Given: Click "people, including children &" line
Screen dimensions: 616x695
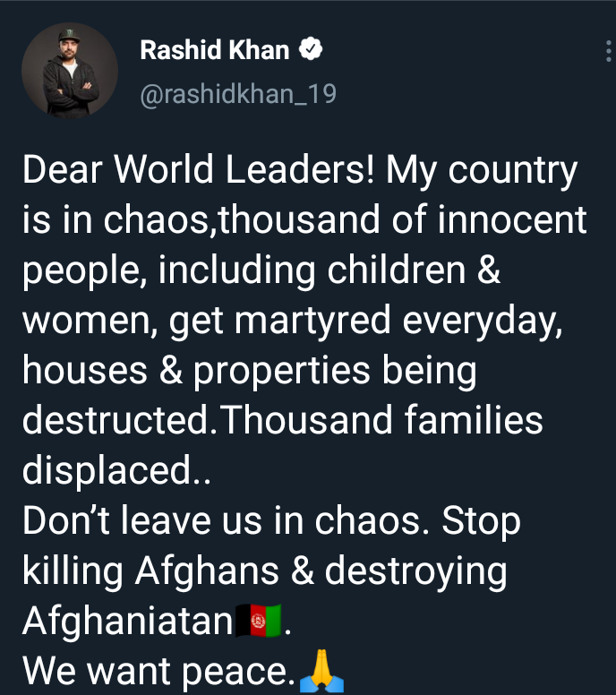Looking at the screenshot, I should pos(261,270).
